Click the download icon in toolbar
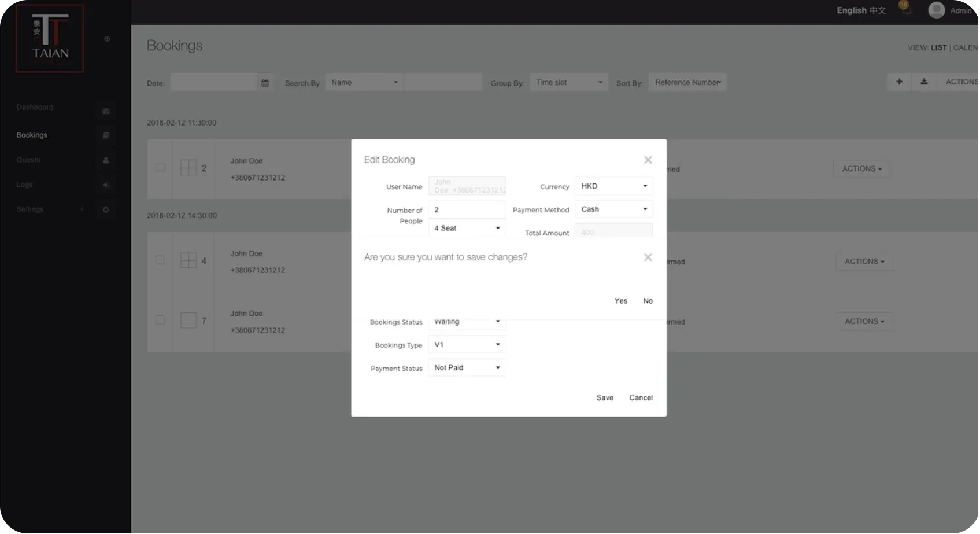980x534 pixels. pyautogui.click(x=924, y=82)
